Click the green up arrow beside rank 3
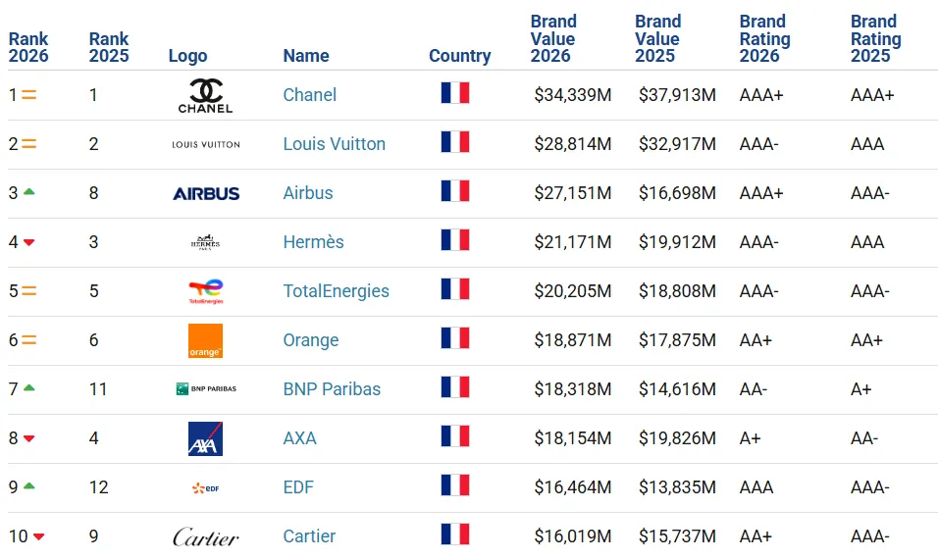This screenshot has width=938, height=560. (x=28, y=192)
